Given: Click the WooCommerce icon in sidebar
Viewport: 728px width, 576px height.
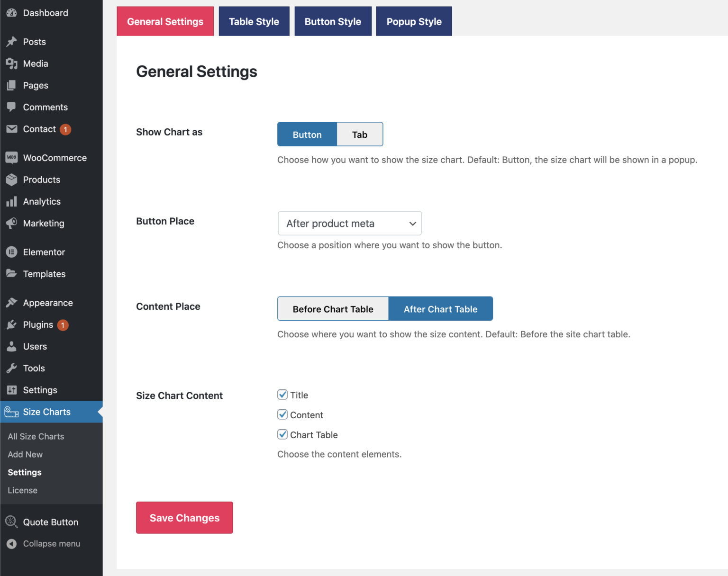Looking at the screenshot, I should coord(11,158).
